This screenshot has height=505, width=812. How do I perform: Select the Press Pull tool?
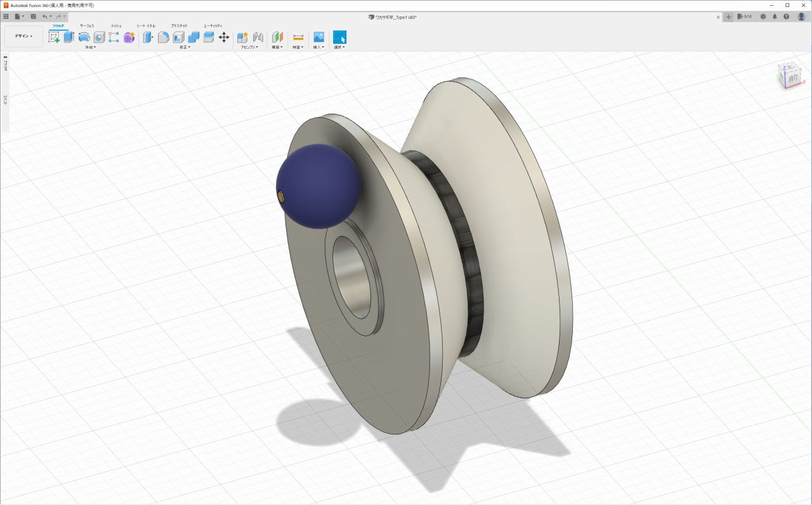[148, 37]
